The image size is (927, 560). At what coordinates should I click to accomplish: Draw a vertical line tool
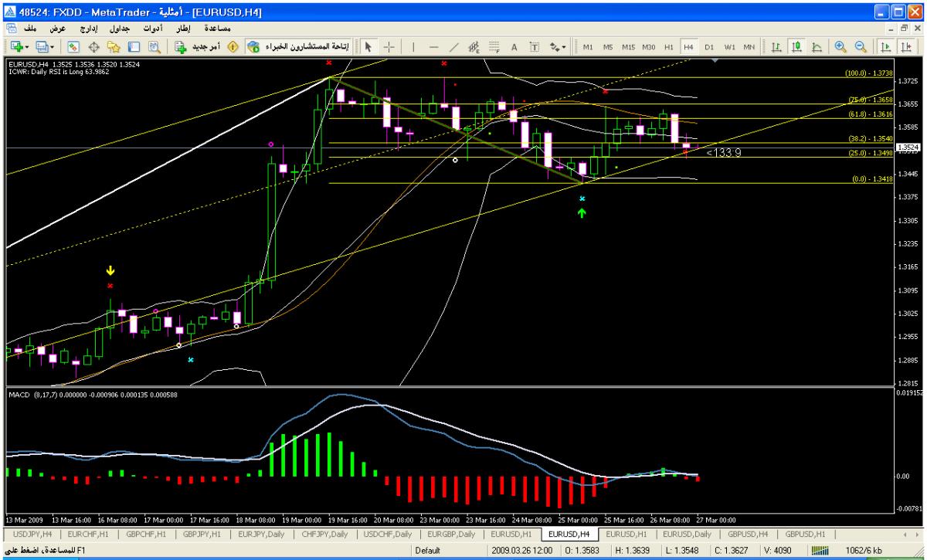(x=413, y=47)
